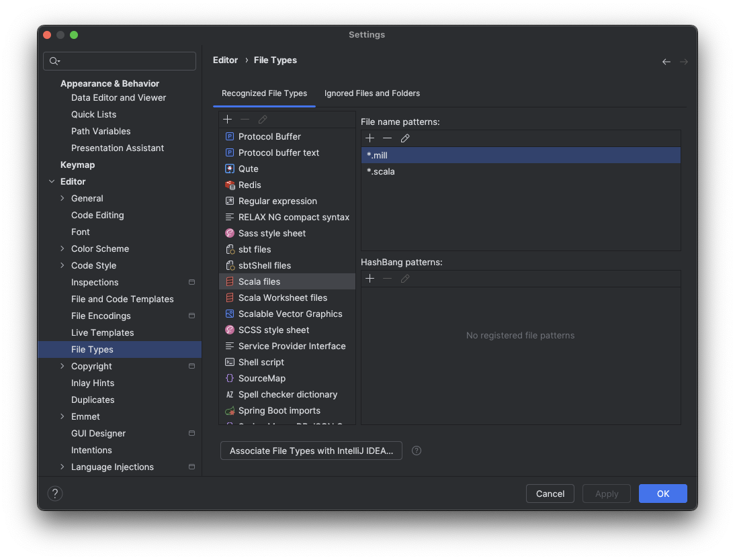This screenshot has width=735, height=560.
Task: Click Associate File Types with IntelliJ IDEA
Action: [x=311, y=451]
